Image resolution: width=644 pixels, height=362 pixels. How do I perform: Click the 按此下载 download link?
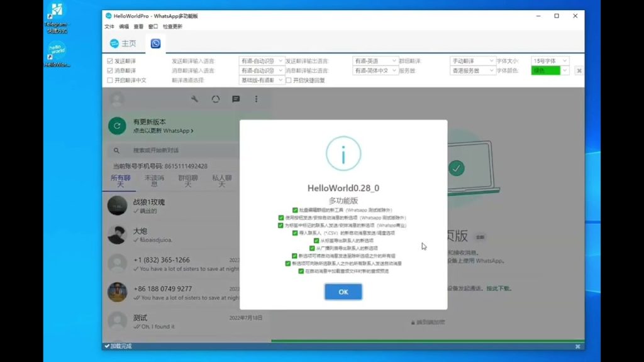coord(499,288)
